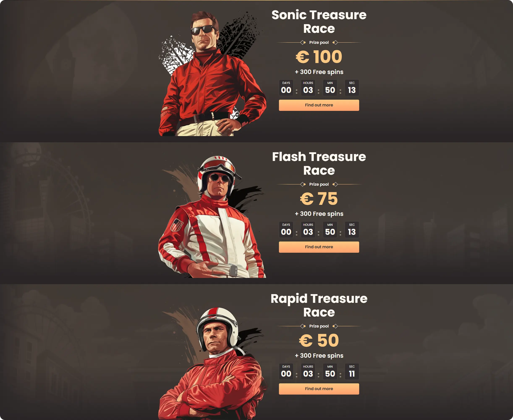The width and height of the screenshot is (513, 420).
Task: Click the Sonic race DAYS countdown box
Action: (x=286, y=88)
